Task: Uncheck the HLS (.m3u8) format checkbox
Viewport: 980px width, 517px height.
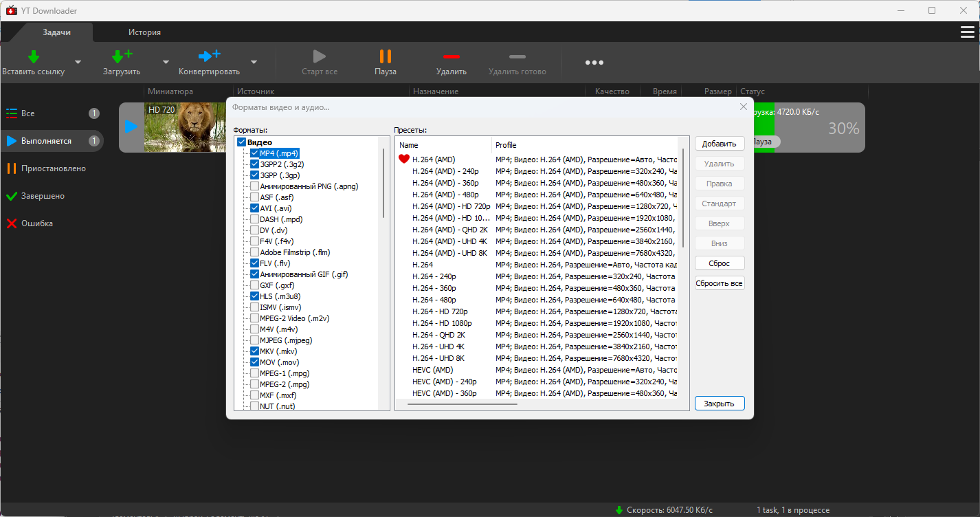Action: tap(255, 296)
